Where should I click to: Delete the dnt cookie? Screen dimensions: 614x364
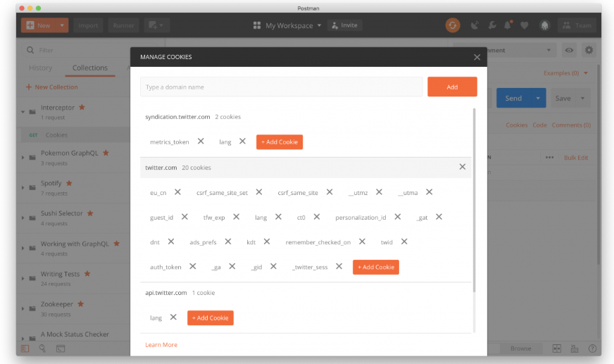[x=170, y=241]
